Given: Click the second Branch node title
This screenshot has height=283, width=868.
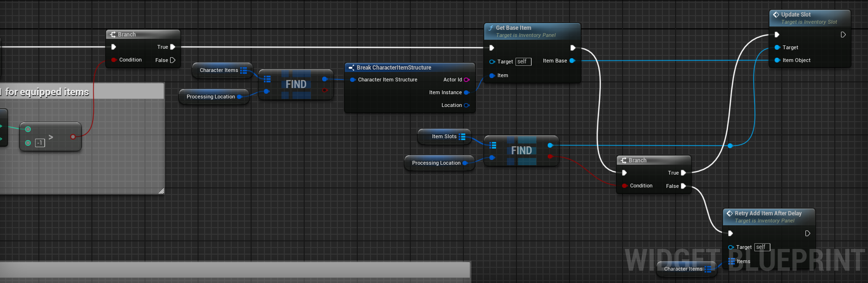Looking at the screenshot, I should (x=638, y=160).
